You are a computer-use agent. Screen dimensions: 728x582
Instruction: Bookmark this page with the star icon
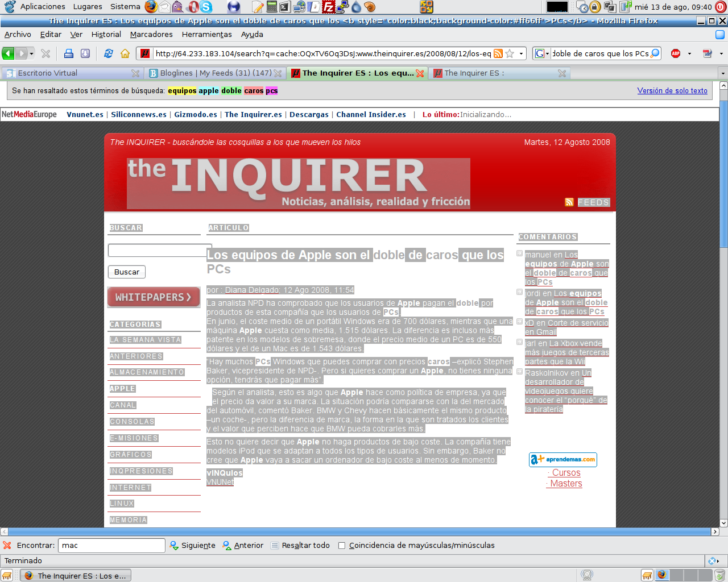[510, 53]
